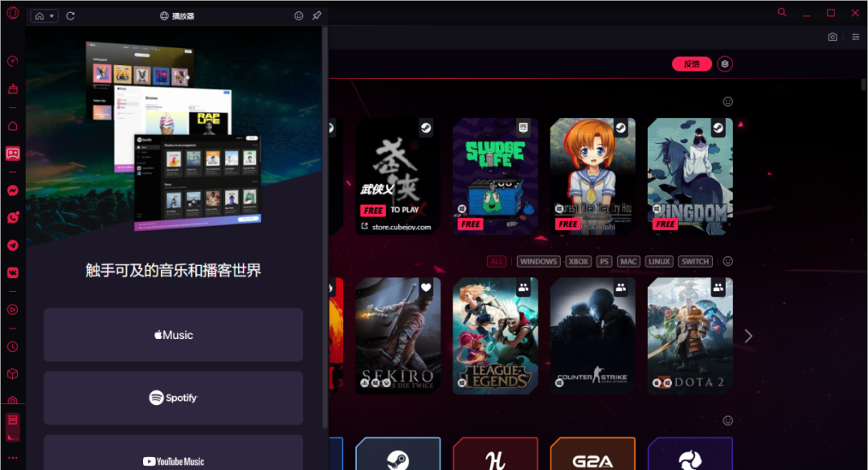Open the Sekiro game card

pyautogui.click(x=398, y=336)
